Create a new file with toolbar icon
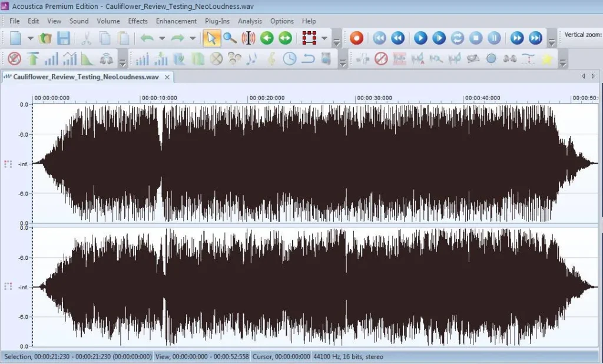603x364 pixels. 15,38
